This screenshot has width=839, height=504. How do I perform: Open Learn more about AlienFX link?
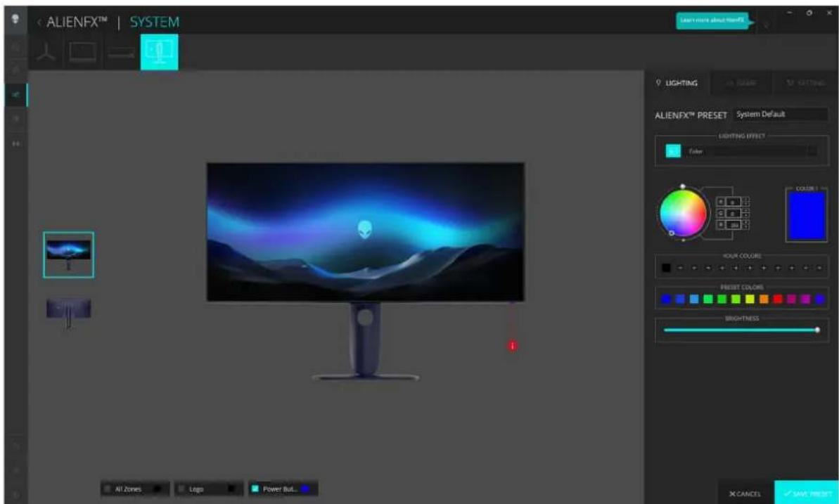[712, 20]
